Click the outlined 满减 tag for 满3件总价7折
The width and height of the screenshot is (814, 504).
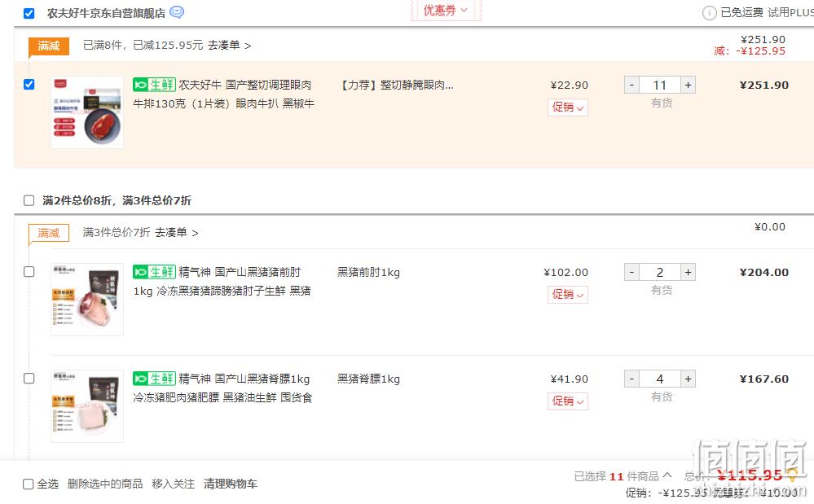(48, 234)
